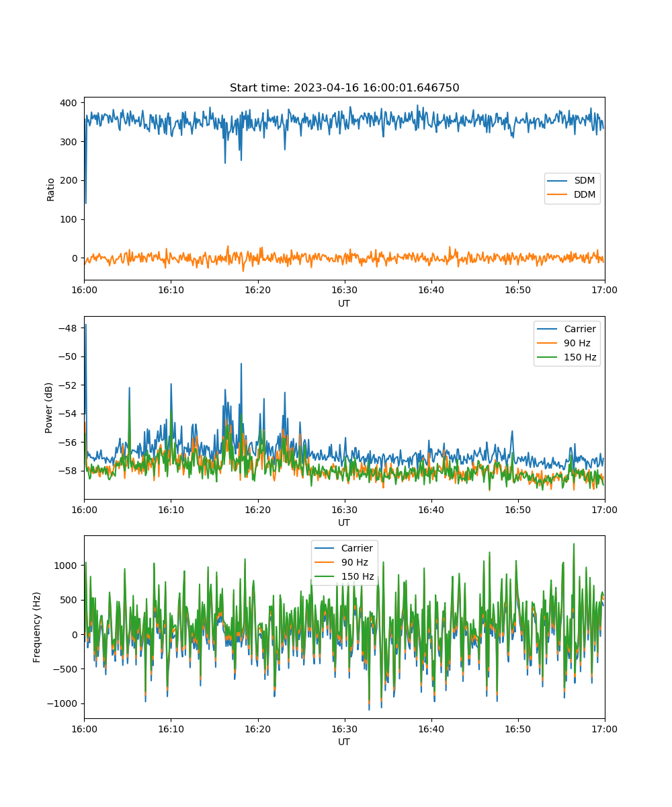Click the 300 tick on the Ratio axis
The image size is (672, 807).
coord(70,142)
